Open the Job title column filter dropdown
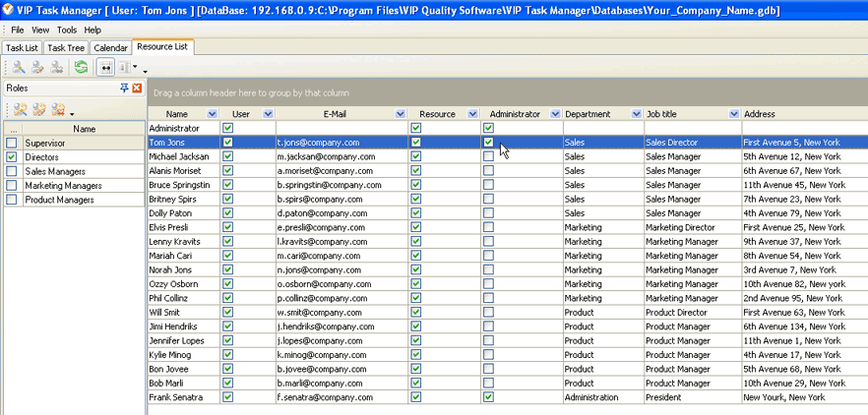868x415 pixels. click(x=734, y=114)
